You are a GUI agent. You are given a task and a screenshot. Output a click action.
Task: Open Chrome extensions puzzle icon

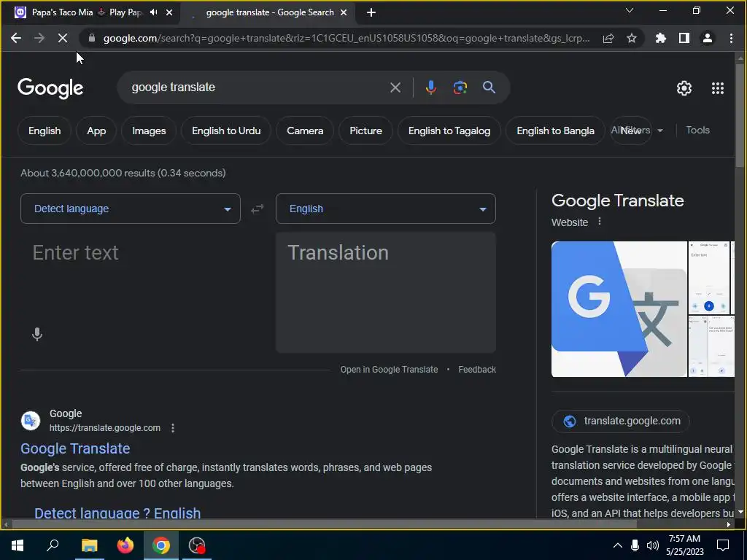point(661,38)
